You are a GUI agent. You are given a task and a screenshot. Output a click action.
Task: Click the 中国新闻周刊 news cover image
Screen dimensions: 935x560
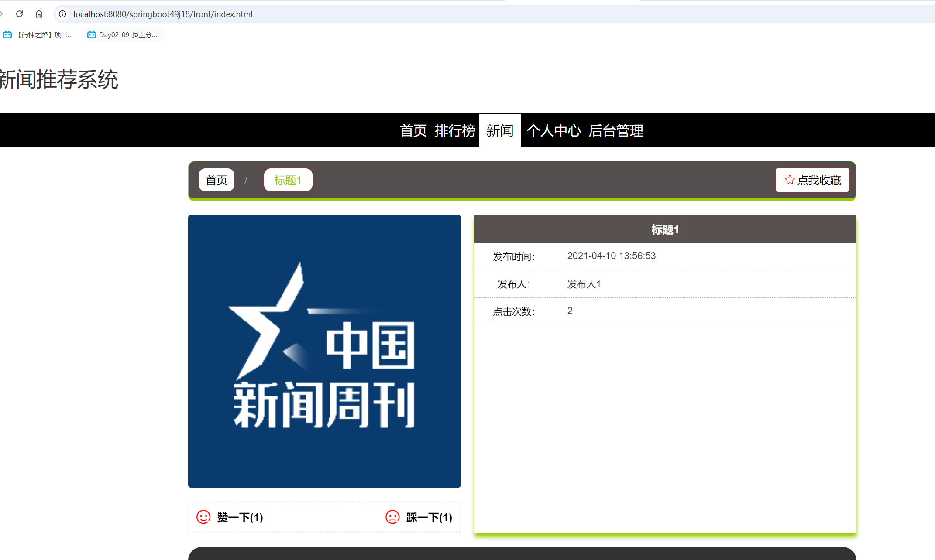[x=324, y=351]
